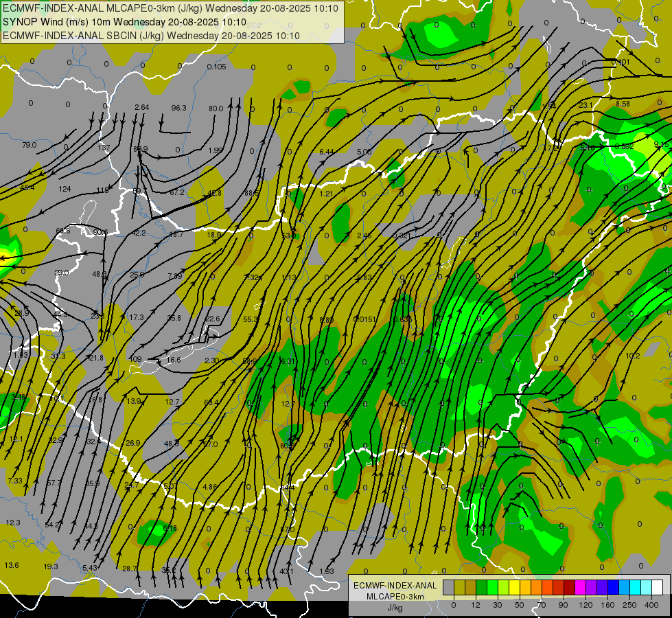Click legend tick label 400

click(651, 605)
